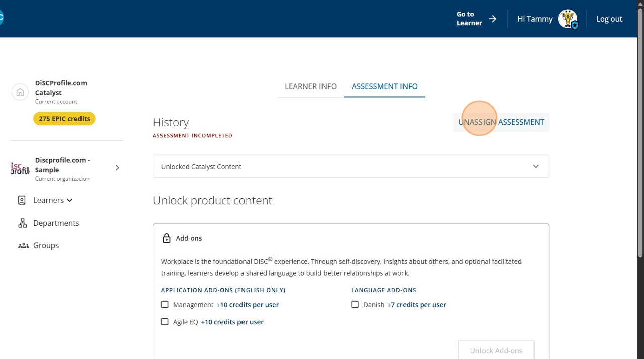Click the Departments hierarchy icon
This screenshot has height=359, width=644.
pyautogui.click(x=22, y=223)
